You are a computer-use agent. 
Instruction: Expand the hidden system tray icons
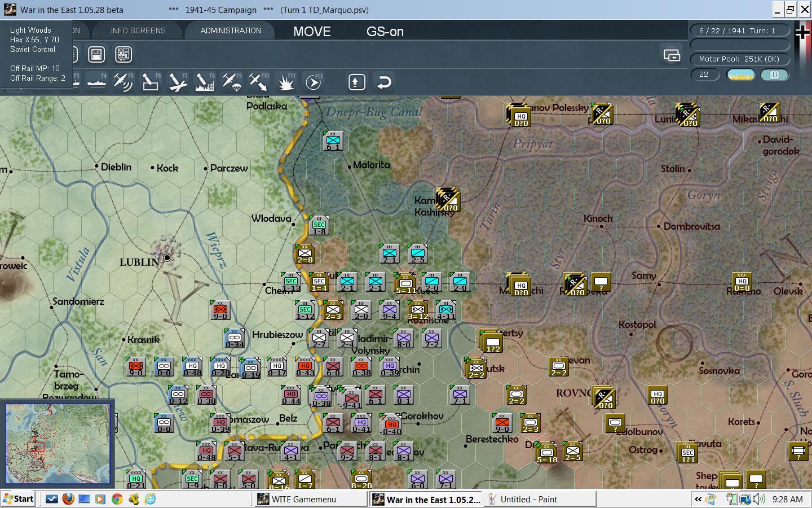pyautogui.click(x=698, y=499)
